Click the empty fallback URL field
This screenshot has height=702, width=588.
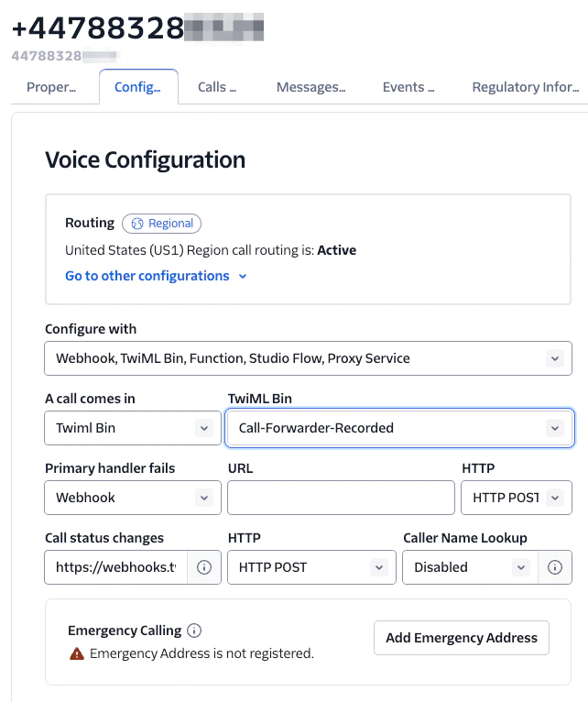click(341, 498)
